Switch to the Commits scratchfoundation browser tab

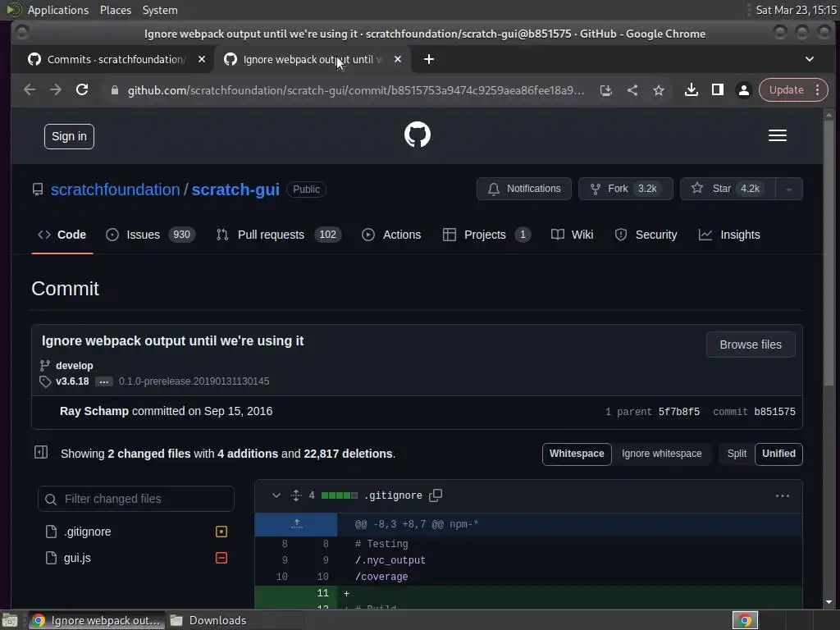[x=115, y=59]
